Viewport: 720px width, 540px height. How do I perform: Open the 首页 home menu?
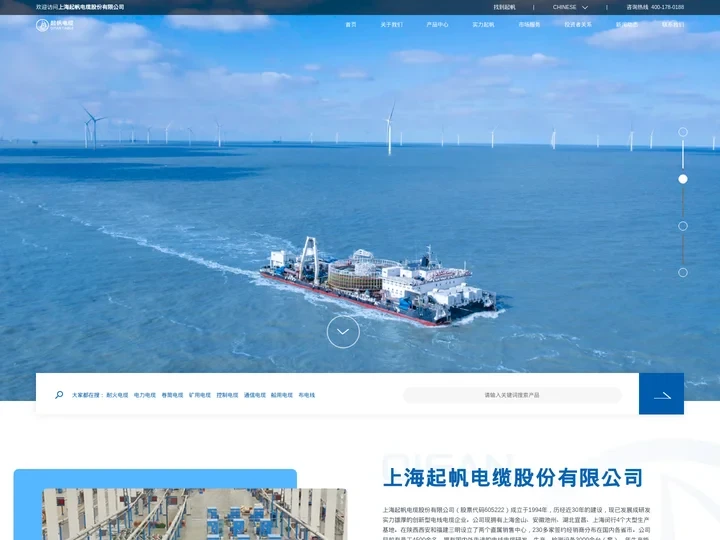point(351,25)
